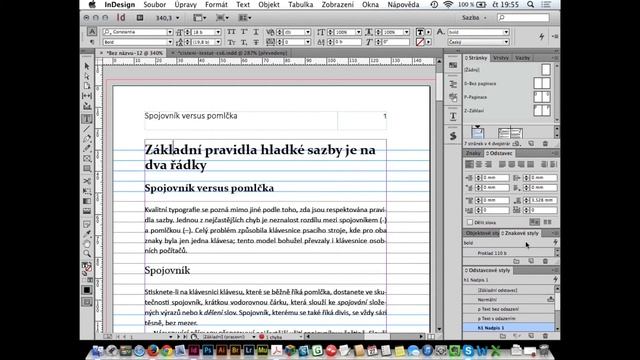Screen dimensions: 640x360
Task: Click the fill and stroke swatch in toolbox
Action: (x=87, y=268)
